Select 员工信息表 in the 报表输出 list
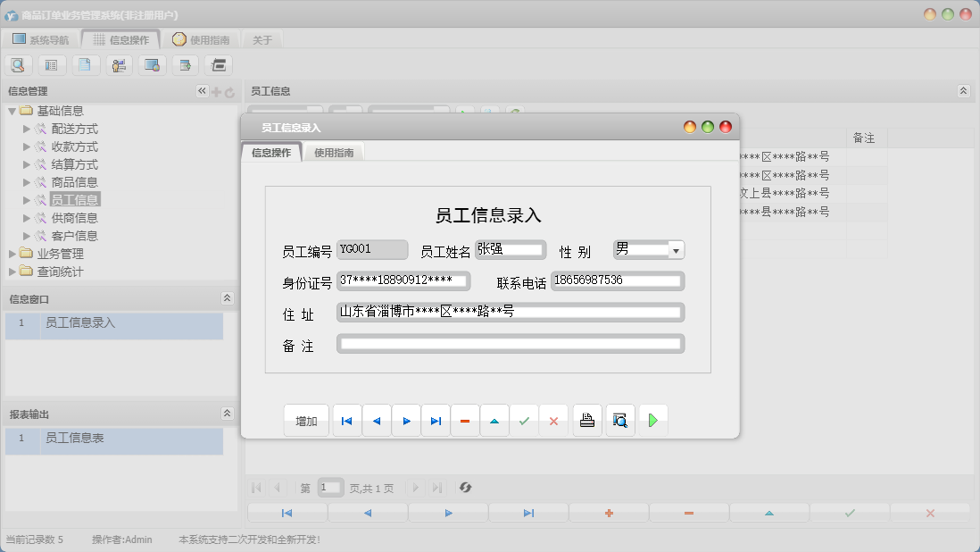Screen dimensions: 980x552 80,441
